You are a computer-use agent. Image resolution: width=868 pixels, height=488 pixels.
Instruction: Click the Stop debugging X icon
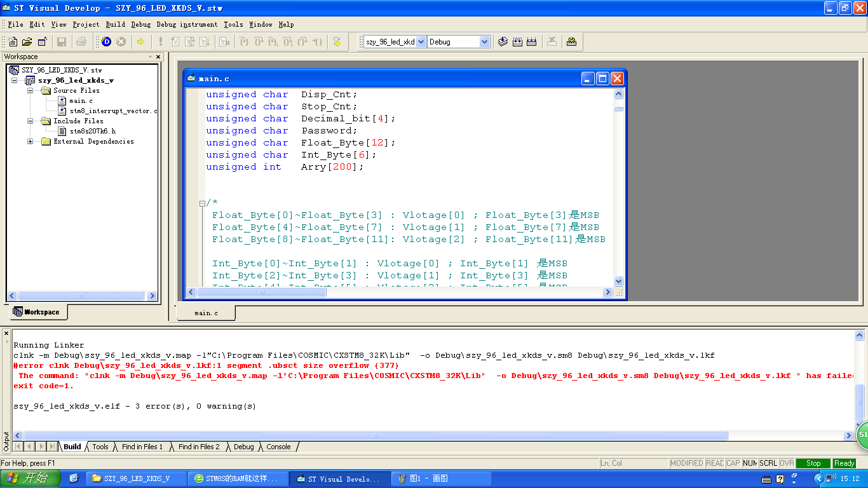(x=121, y=42)
